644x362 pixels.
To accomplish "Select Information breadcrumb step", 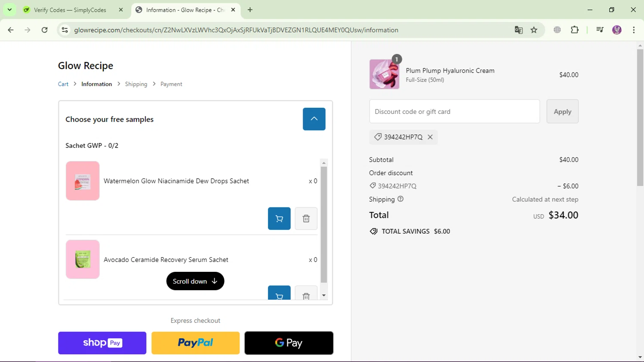I will tap(97, 84).
